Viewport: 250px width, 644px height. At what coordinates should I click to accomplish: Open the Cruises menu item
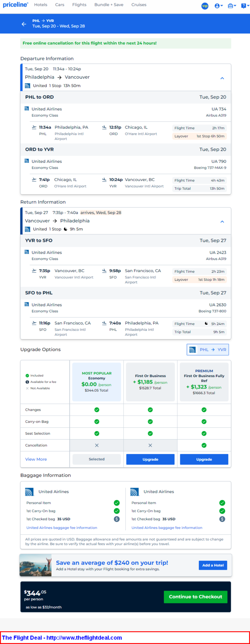coord(139,5)
